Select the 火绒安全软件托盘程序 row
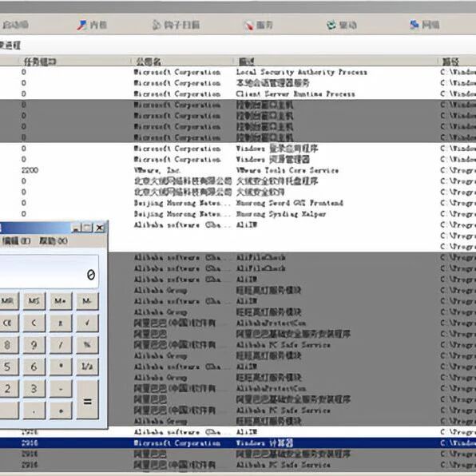The image size is (476, 476). tap(238, 181)
